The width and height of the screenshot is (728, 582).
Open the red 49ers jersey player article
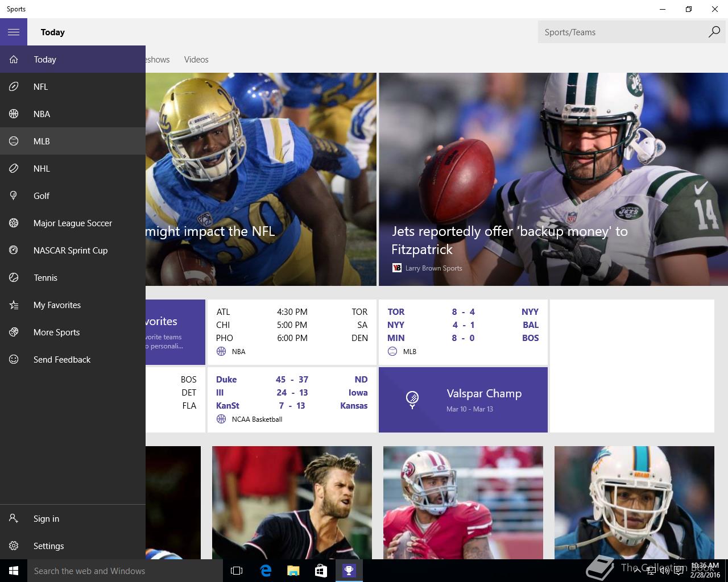463,502
